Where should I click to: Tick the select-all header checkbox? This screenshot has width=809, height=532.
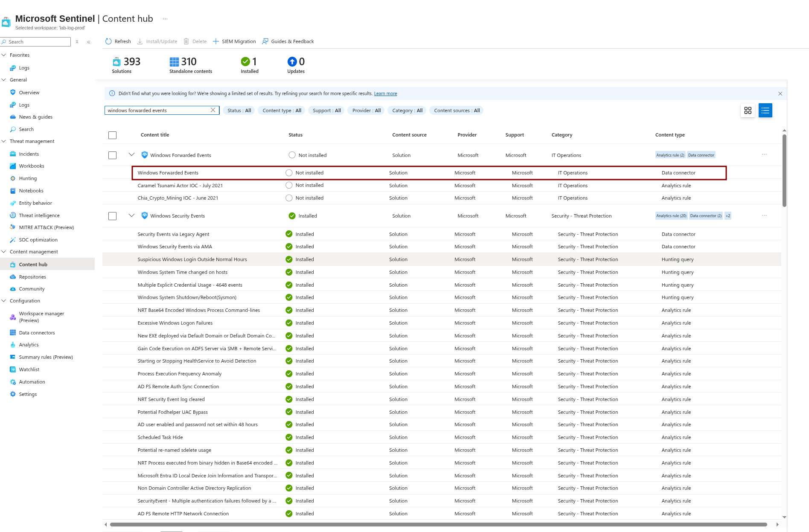click(113, 135)
